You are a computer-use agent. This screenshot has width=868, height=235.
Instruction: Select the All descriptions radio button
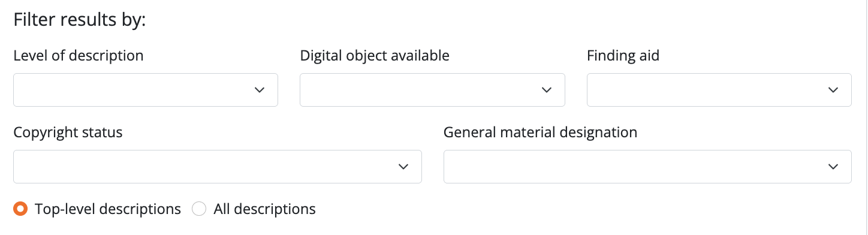[199, 209]
